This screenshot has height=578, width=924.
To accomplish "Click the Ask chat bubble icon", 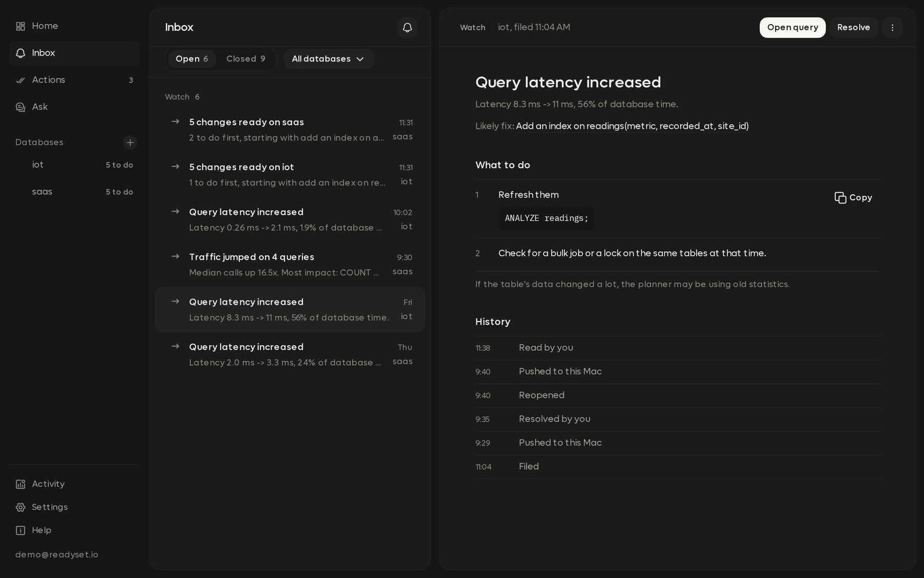I will pyautogui.click(x=21, y=107).
